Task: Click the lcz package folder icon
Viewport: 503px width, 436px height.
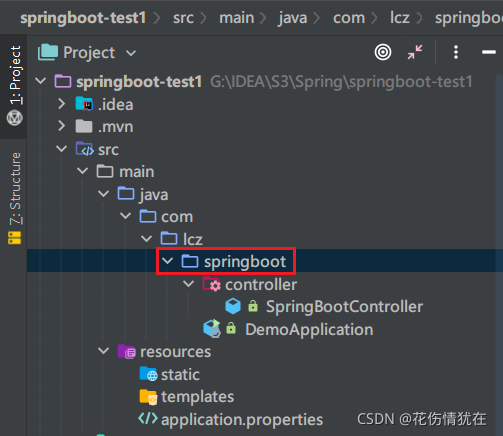Action: pos(169,238)
